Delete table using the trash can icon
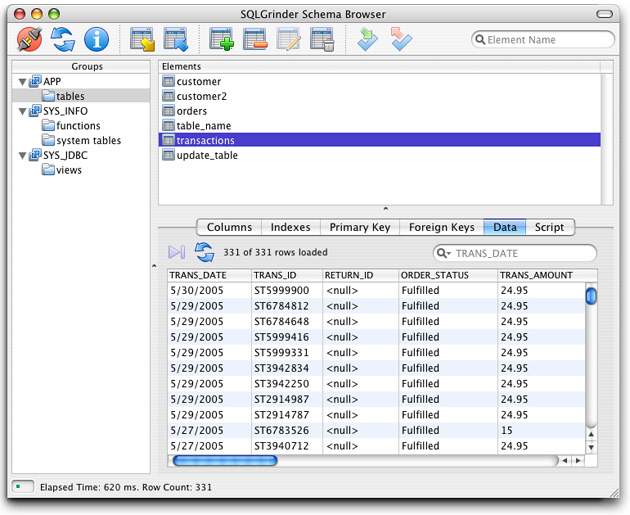 pyautogui.click(x=322, y=39)
